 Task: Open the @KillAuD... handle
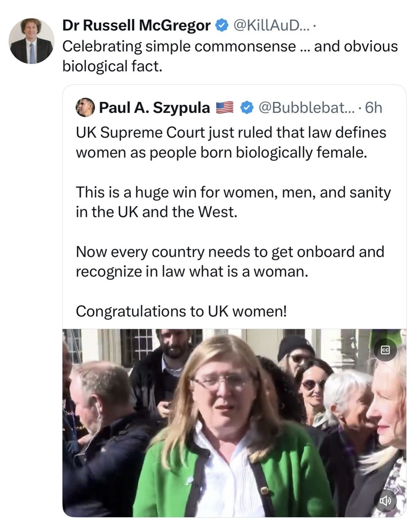coord(271,25)
